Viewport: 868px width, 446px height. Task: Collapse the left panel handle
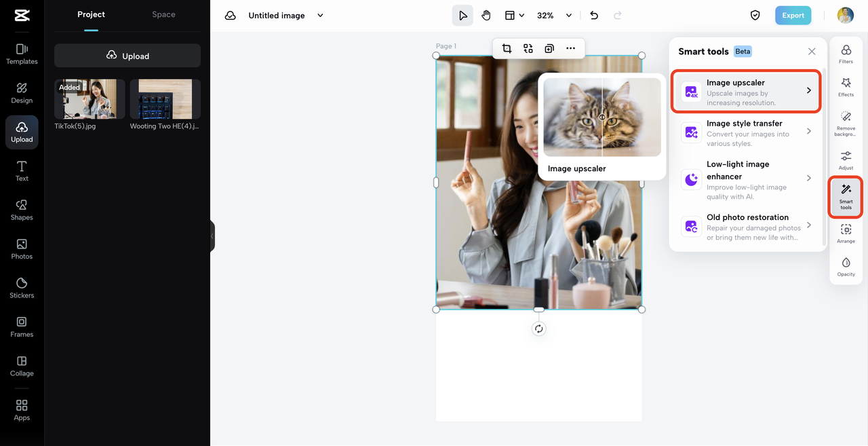212,236
